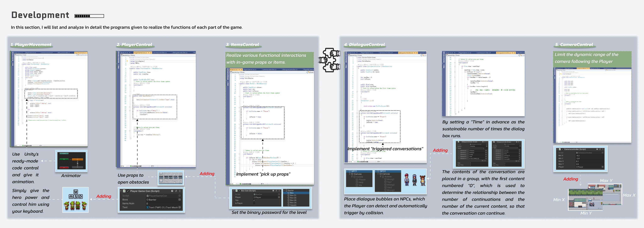
Task: Toggle Player Game Con script enabled checkbox
Action: pyautogui.click(x=128, y=191)
